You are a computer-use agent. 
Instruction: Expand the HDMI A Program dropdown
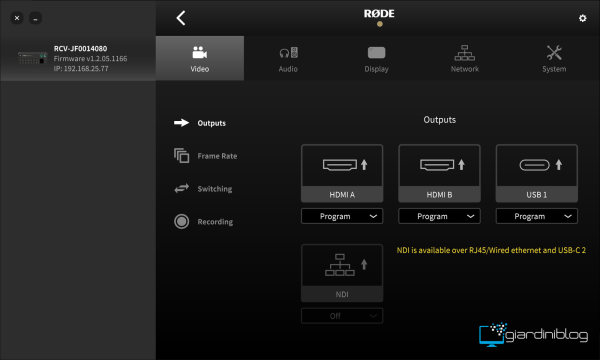pyautogui.click(x=342, y=216)
